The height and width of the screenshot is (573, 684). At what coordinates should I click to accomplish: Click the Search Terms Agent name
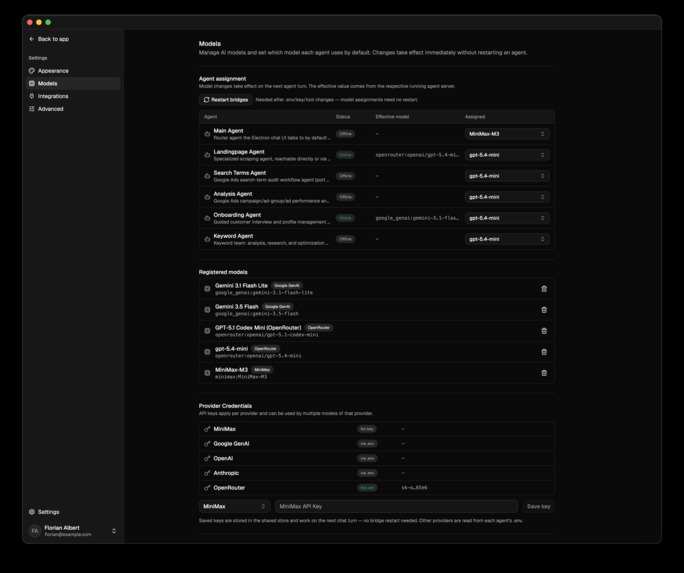pos(239,173)
